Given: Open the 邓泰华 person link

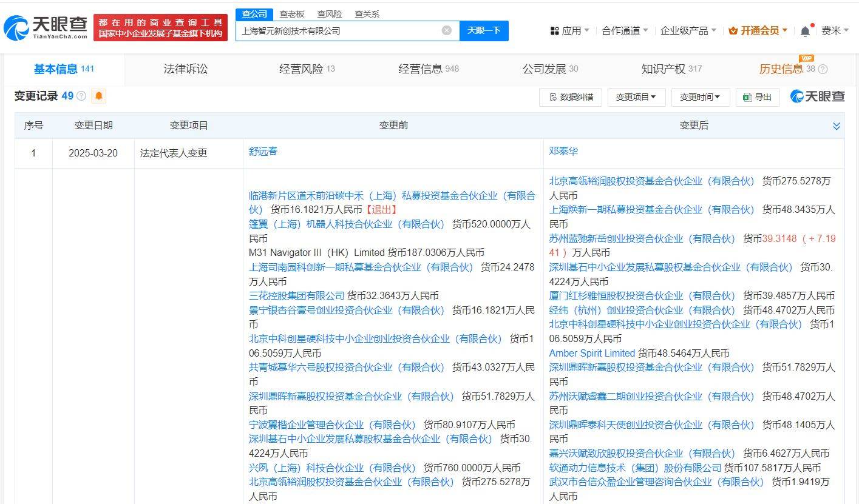Looking at the screenshot, I should click(564, 152).
